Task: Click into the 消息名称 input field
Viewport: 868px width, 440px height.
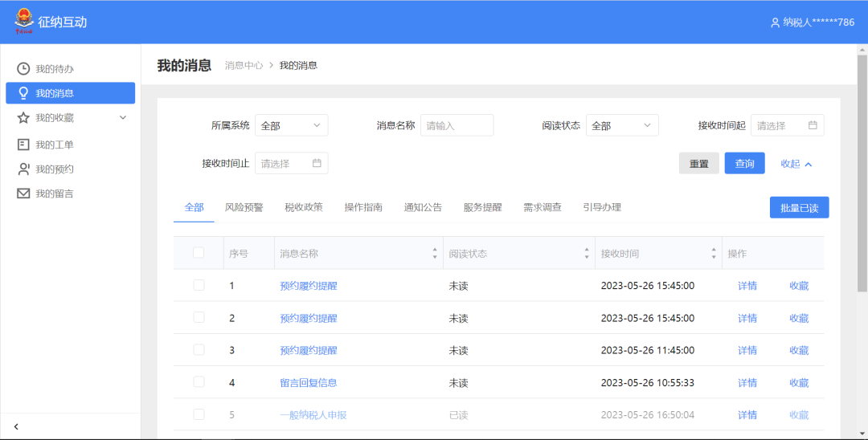Action: [457, 125]
